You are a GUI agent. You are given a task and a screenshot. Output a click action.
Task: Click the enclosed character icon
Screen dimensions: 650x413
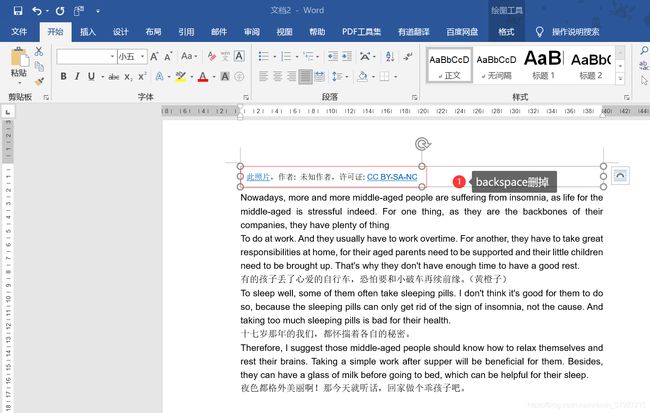239,76
